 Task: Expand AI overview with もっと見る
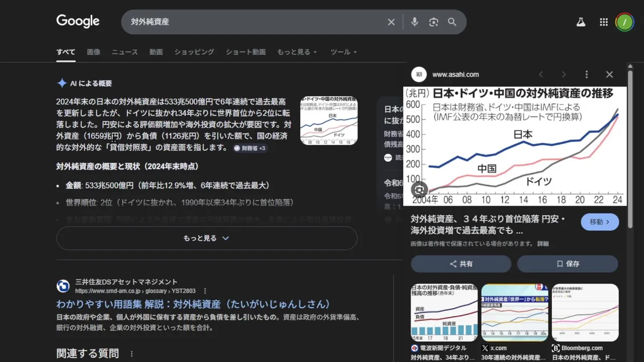point(207,238)
